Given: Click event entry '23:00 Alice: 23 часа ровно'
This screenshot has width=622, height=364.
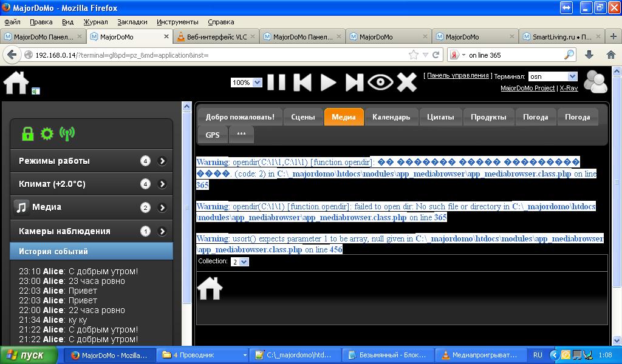Looking at the screenshot, I should click(72, 281).
